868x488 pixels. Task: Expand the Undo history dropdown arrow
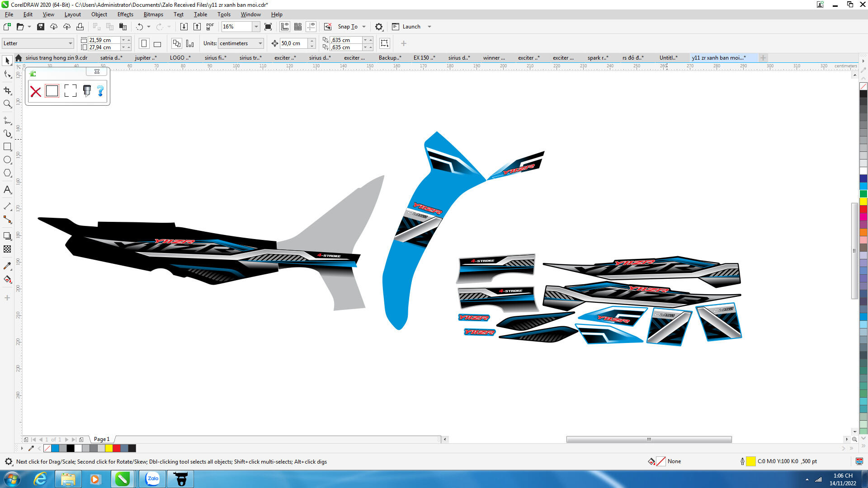point(149,27)
